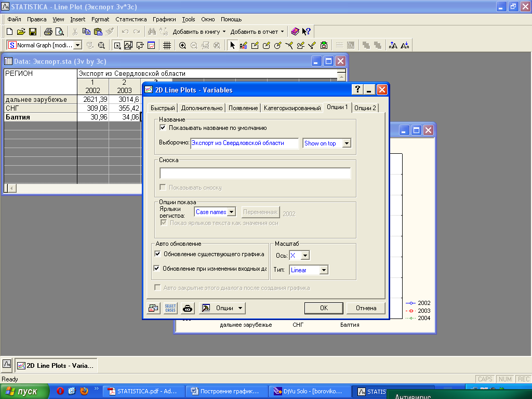This screenshot has width=532, height=399.
Task: Open DjVu Solo taskbar item
Action: [x=310, y=391]
